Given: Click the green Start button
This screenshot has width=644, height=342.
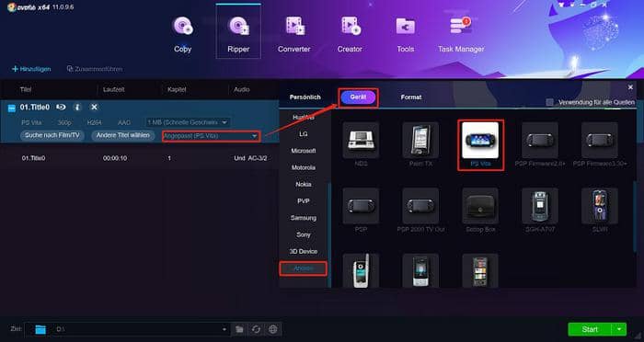Looking at the screenshot, I should tap(590, 329).
